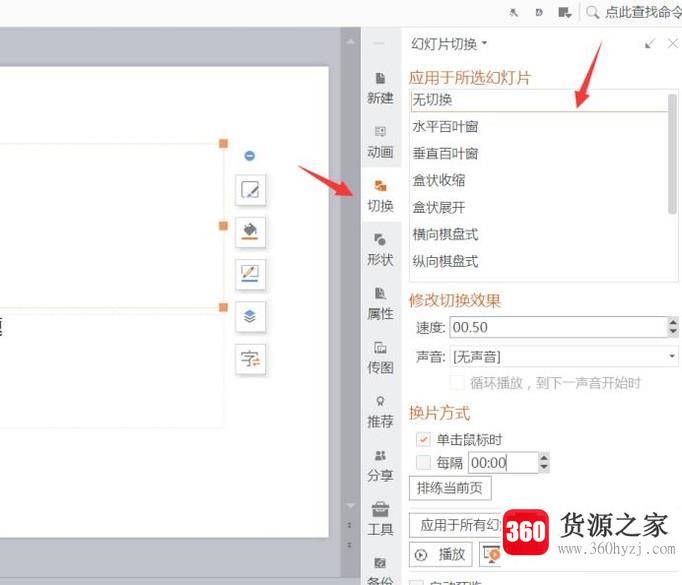Click the 排练当前页 button
Viewport: 682px width, 585px height.
tap(450, 488)
